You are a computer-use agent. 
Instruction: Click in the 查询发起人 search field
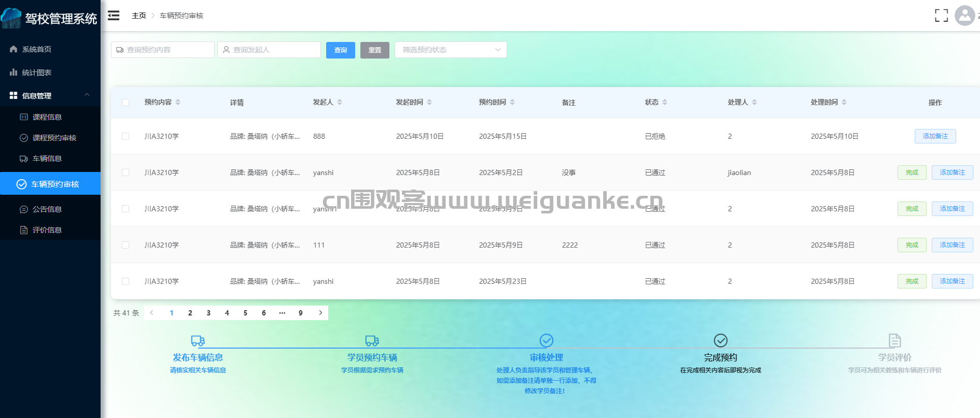tap(269, 50)
